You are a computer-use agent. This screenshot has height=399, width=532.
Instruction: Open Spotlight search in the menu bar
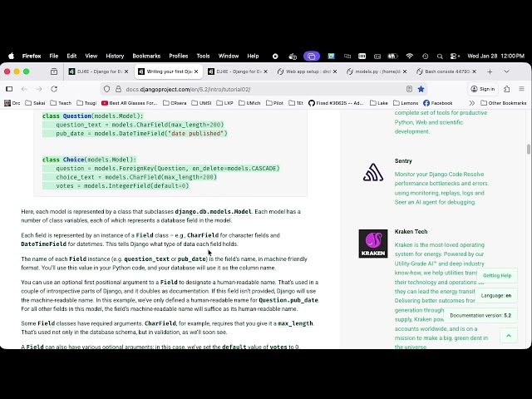pyautogui.click(x=440, y=57)
